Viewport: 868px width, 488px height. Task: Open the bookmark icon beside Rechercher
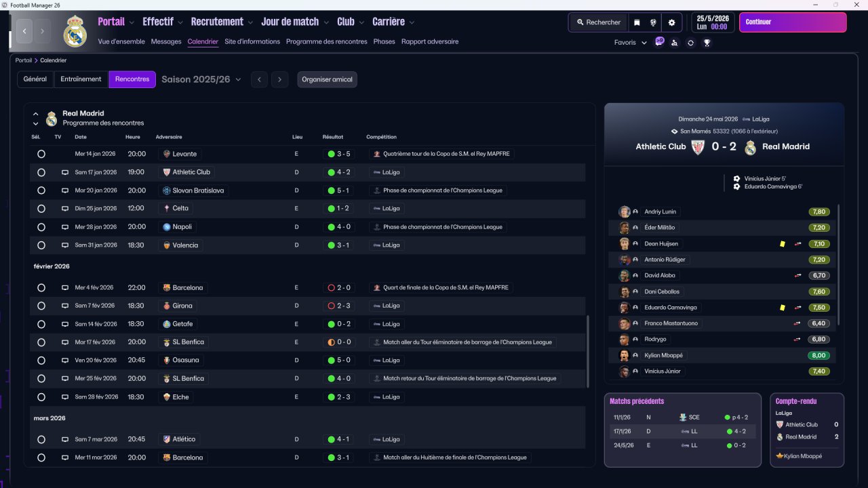click(637, 22)
